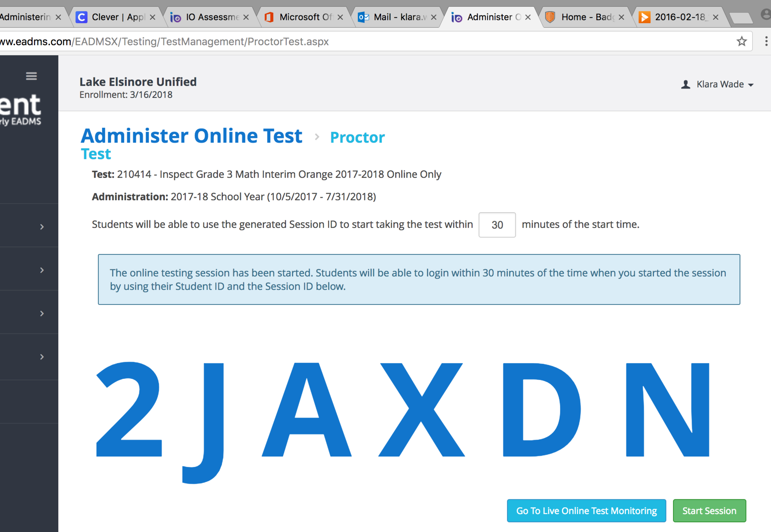The width and height of the screenshot is (771, 532).
Task: Bookmark page with the star icon
Action: tap(741, 41)
